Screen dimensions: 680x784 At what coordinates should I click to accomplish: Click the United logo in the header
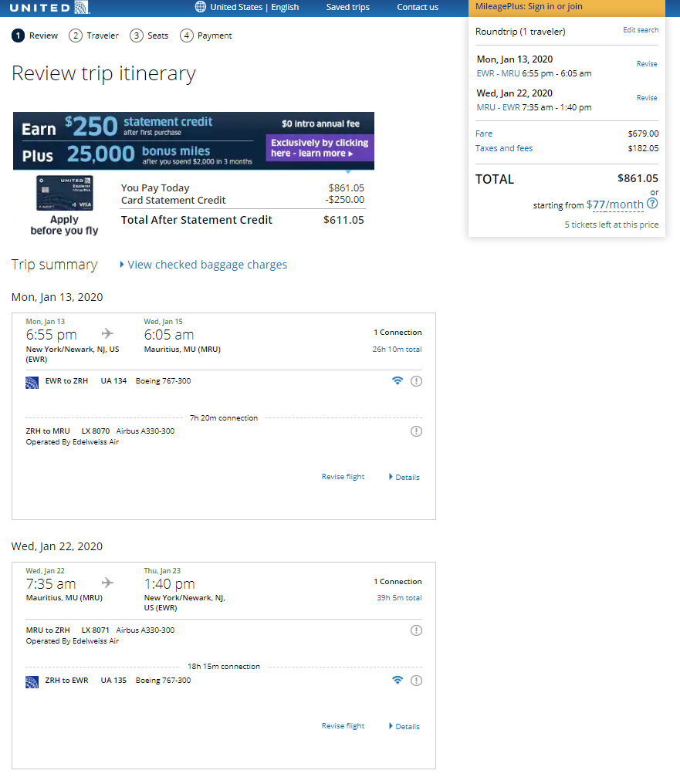(49, 8)
